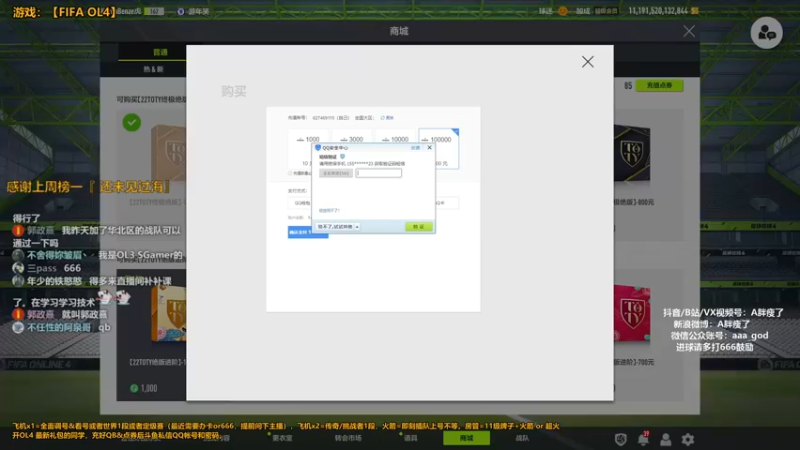The image size is (800, 450).
Task: Open 更衣室 in bottom navigation
Action: [282, 438]
